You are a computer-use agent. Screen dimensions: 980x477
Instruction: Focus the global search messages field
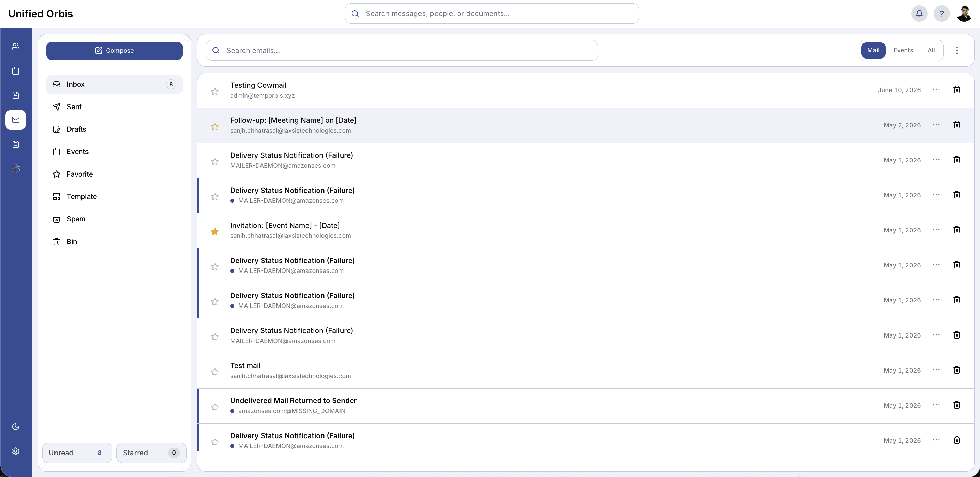492,14
